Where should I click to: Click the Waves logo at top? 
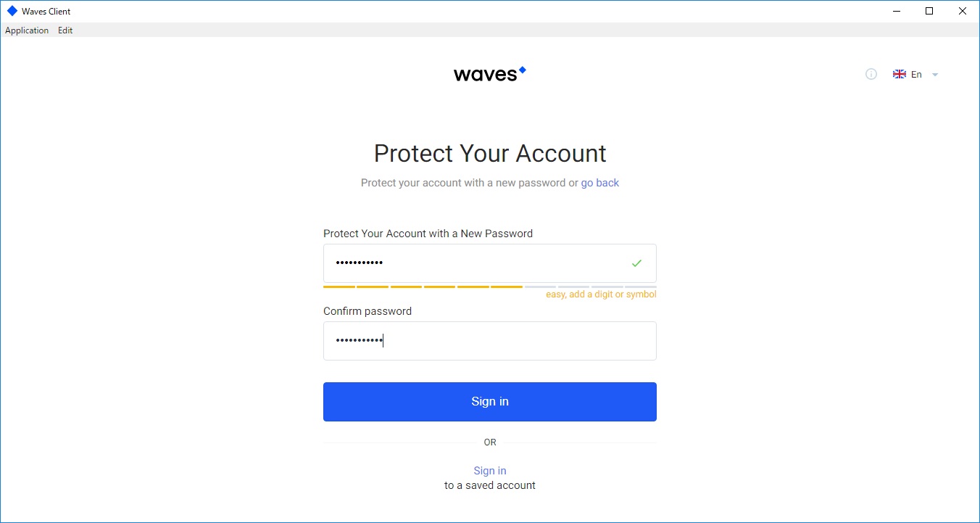click(489, 74)
